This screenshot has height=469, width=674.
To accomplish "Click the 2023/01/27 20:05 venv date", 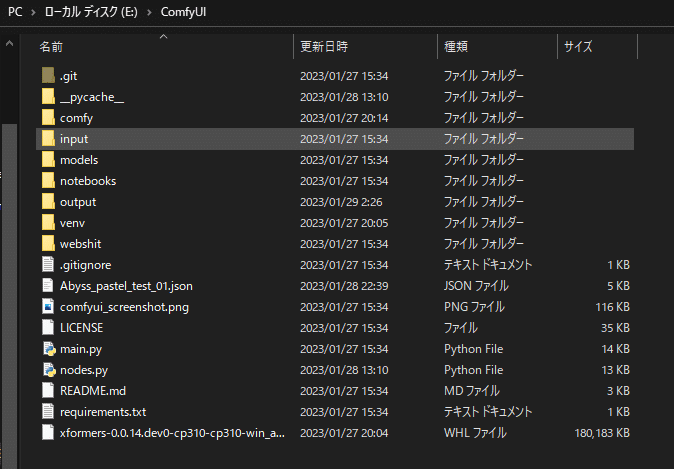I will click(344, 223).
